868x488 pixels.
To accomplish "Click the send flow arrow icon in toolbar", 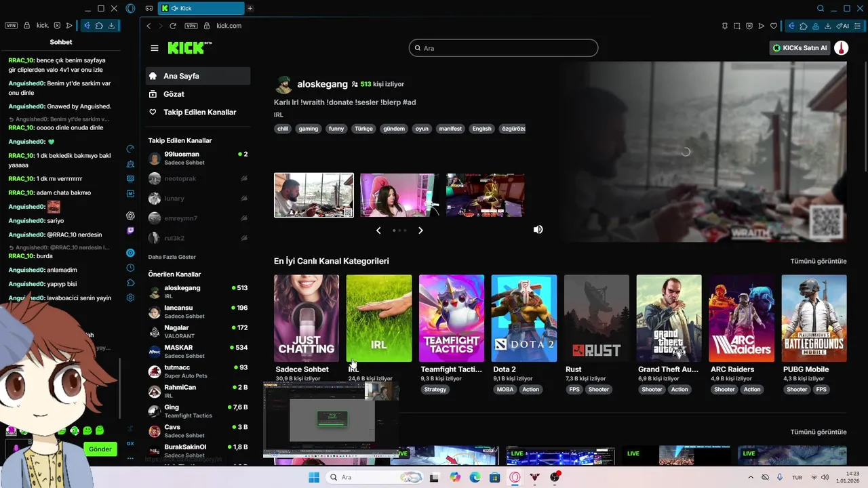I will [x=762, y=26].
